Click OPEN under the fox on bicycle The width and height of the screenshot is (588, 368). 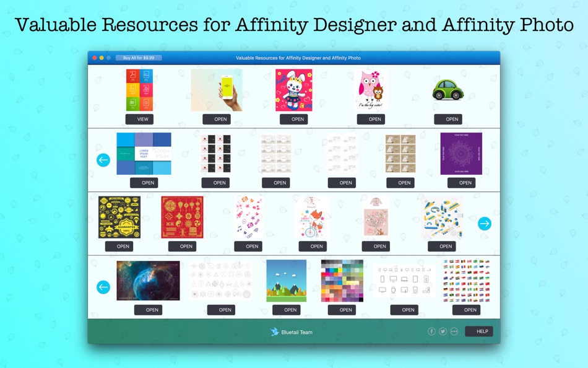point(313,247)
